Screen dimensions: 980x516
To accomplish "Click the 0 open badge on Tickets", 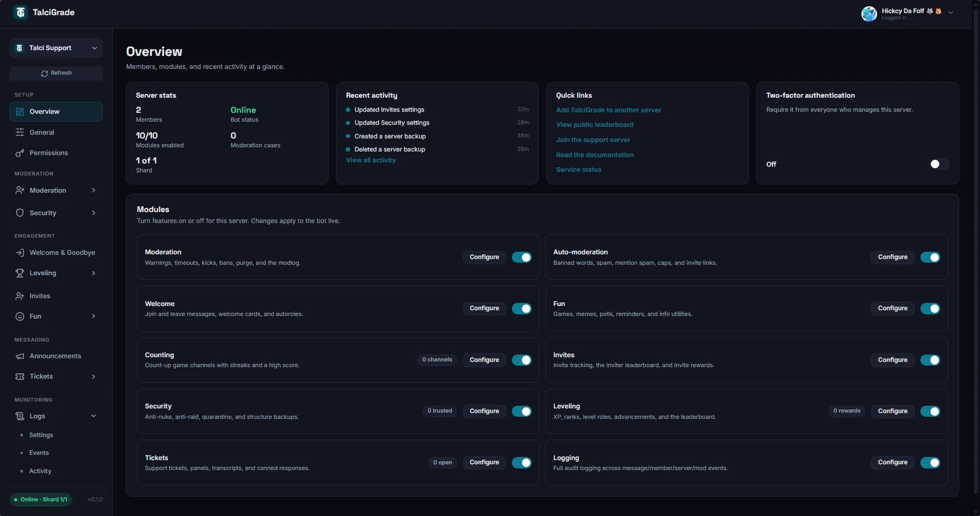I will [442, 463].
